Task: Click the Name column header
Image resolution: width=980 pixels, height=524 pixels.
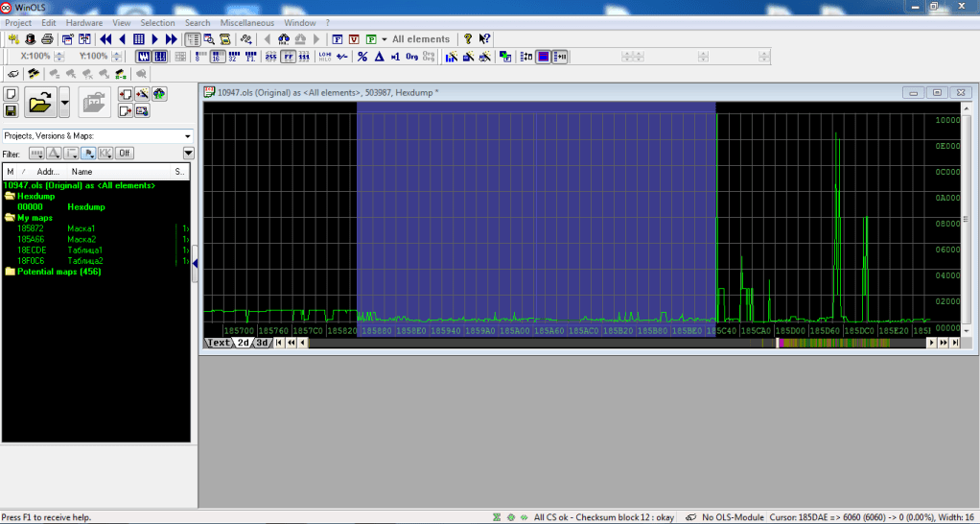Action: (82, 171)
